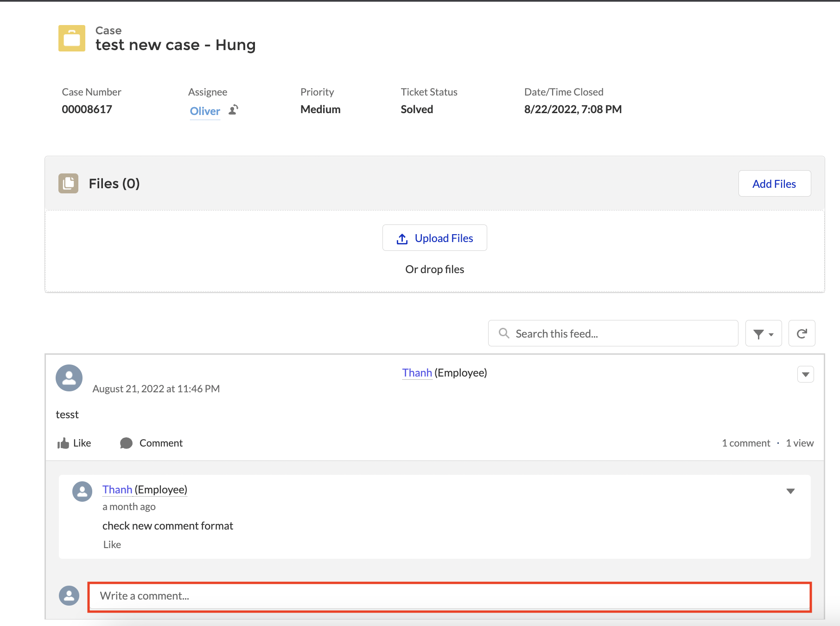Click the avatar beside the August 21 post

69,378
